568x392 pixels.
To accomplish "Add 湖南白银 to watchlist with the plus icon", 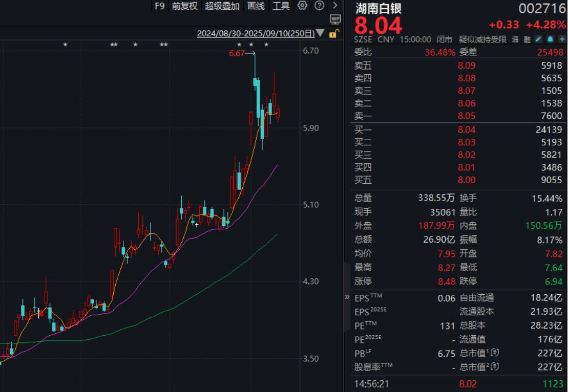I will 561,39.
